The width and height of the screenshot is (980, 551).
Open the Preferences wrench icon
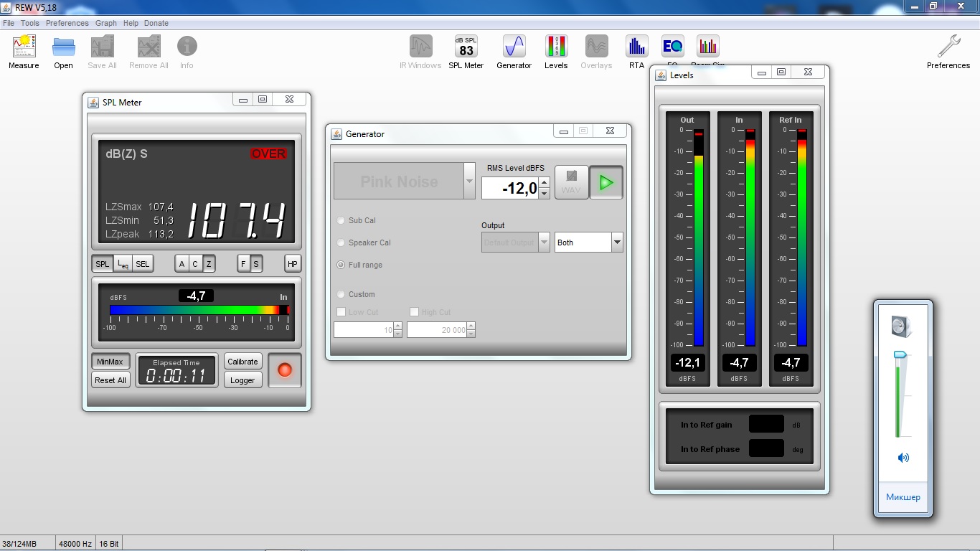click(x=948, y=47)
